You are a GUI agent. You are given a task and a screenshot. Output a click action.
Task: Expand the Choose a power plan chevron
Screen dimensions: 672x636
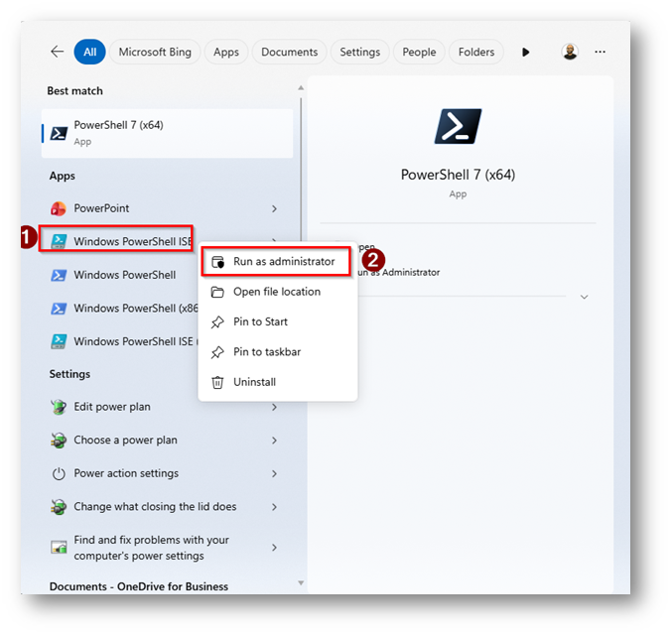click(x=275, y=441)
